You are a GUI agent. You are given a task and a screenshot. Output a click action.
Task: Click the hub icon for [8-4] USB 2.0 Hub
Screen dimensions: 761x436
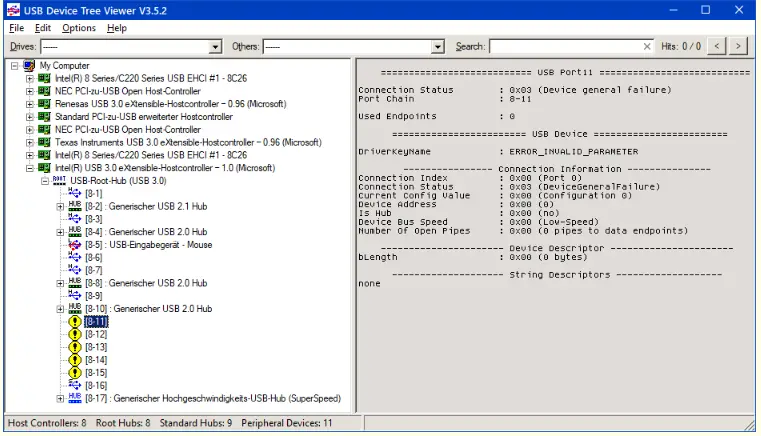[x=75, y=232]
